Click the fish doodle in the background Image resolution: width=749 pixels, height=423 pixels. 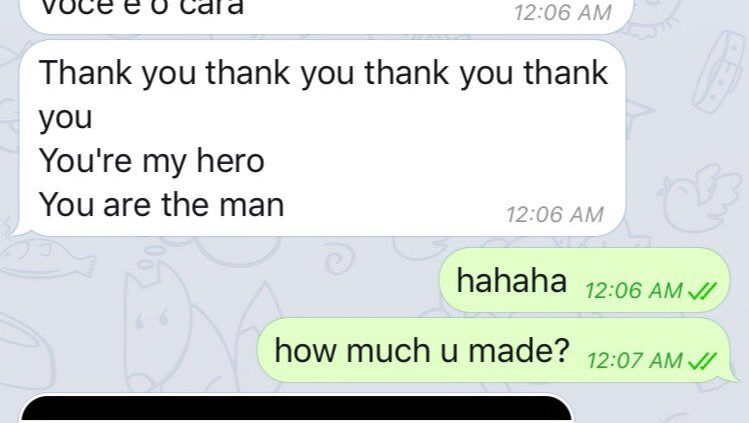46,260
